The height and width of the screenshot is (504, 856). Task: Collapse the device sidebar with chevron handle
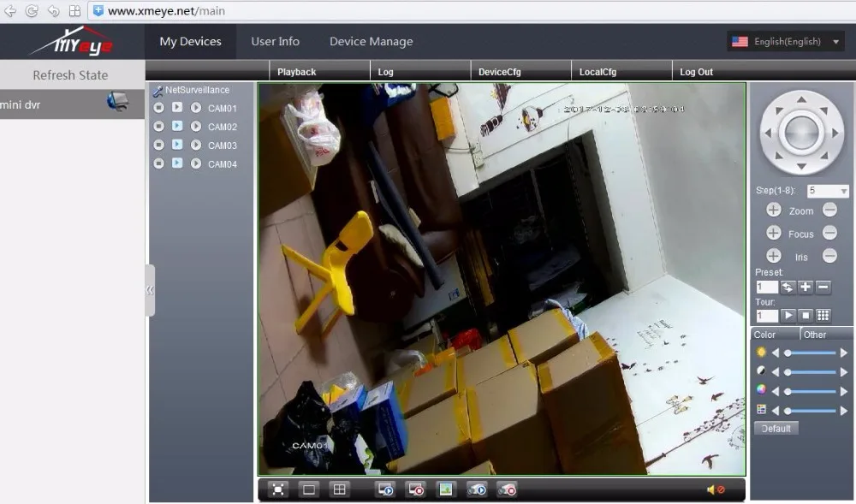(x=150, y=290)
